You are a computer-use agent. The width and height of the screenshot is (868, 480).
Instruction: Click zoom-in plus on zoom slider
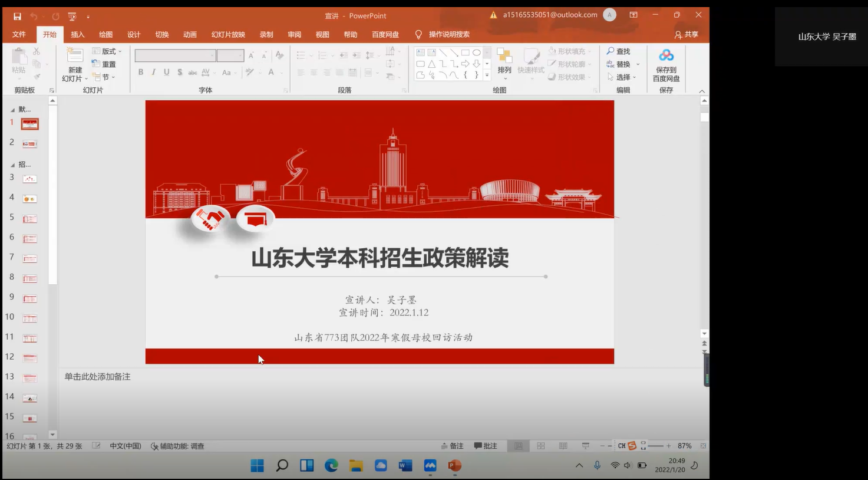point(668,446)
